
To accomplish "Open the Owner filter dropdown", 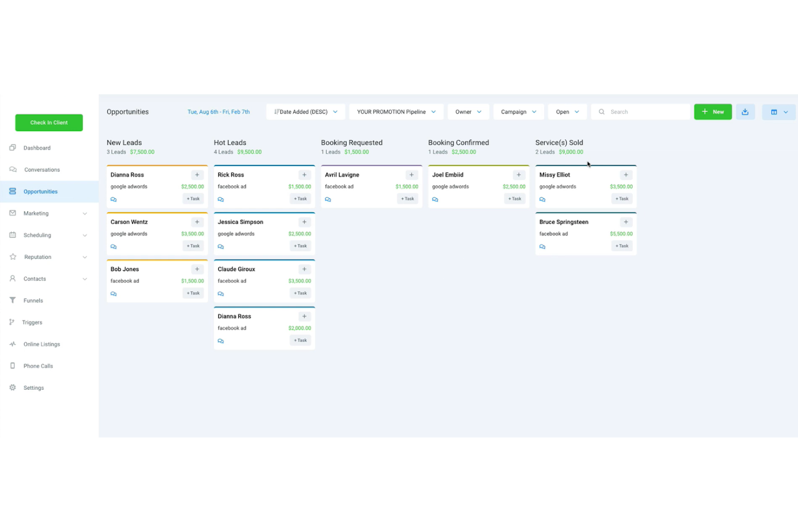I will pyautogui.click(x=469, y=112).
